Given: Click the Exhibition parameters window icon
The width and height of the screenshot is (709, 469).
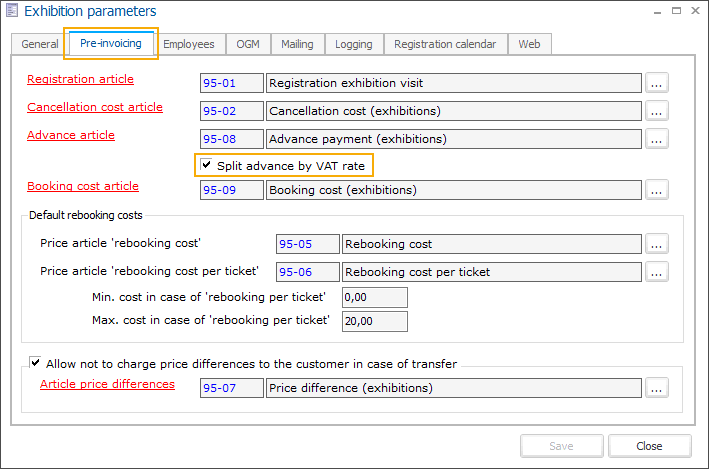Looking at the screenshot, I should pos(12,12).
